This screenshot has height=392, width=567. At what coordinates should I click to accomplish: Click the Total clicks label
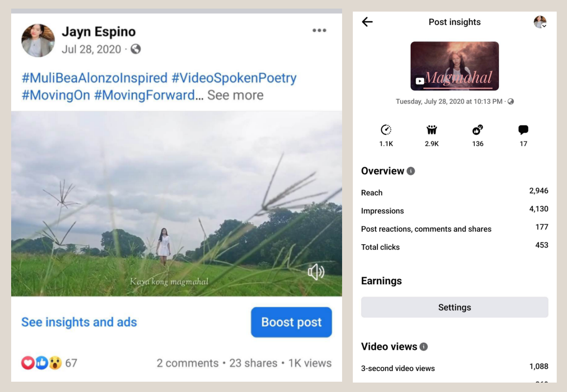point(380,247)
